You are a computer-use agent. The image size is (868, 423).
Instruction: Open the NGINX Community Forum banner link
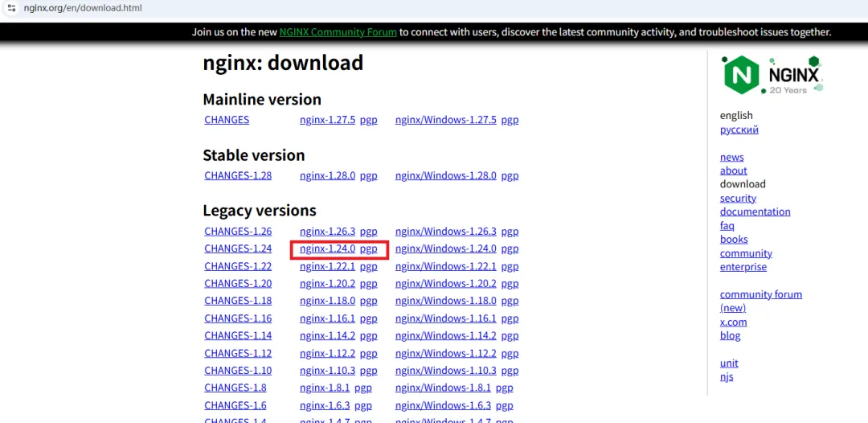(338, 32)
